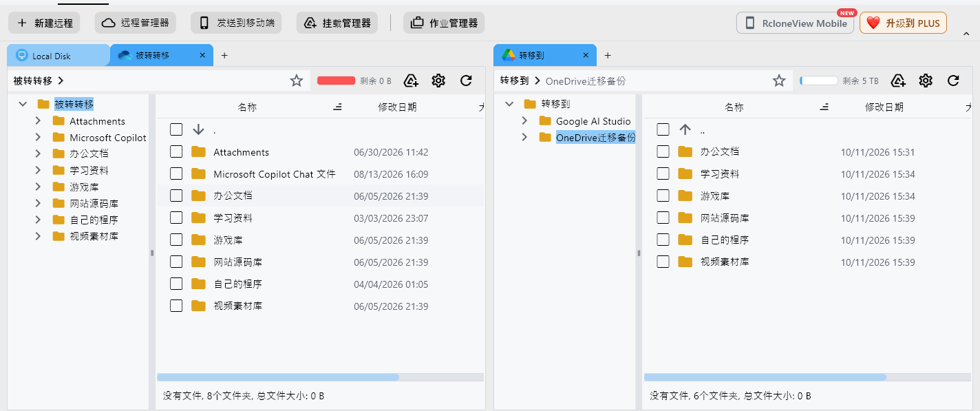The height and width of the screenshot is (411, 980).
Task: Check the Microsoft Copilot Chat 文件 checkbox
Action: coord(176,173)
